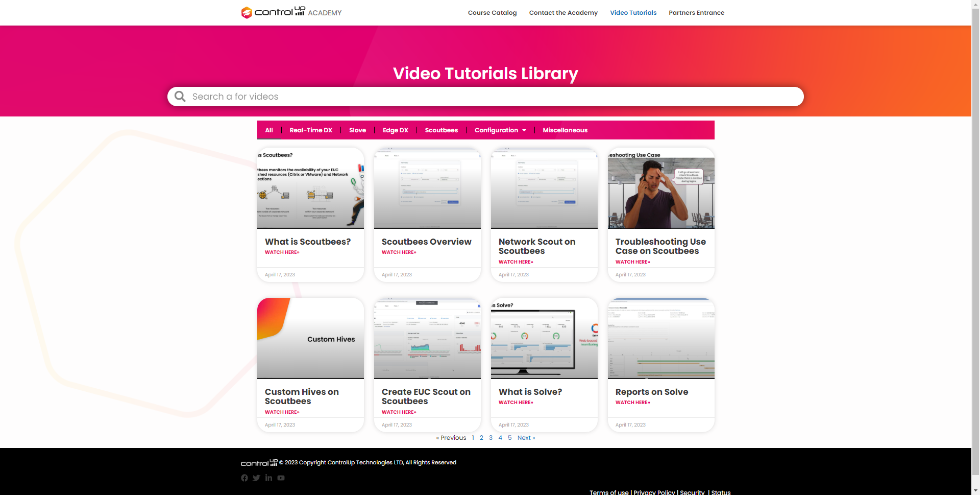Click Reports on Solve title

[x=652, y=392]
